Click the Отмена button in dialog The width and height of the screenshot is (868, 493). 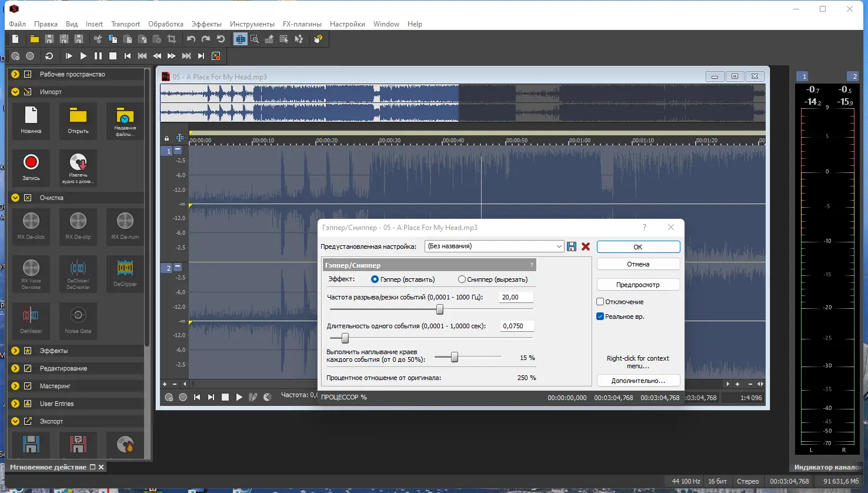(x=638, y=264)
